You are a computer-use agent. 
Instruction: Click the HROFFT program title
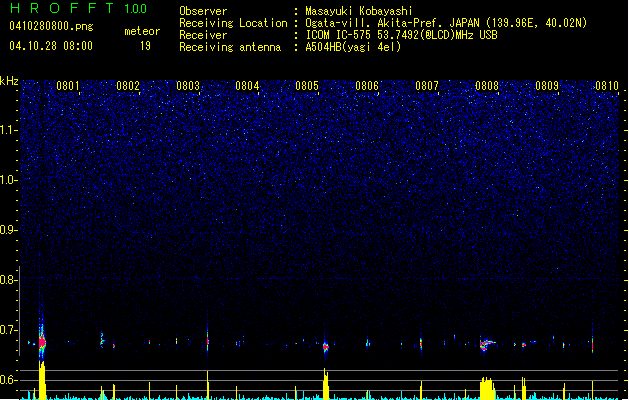pyautogui.click(x=62, y=8)
